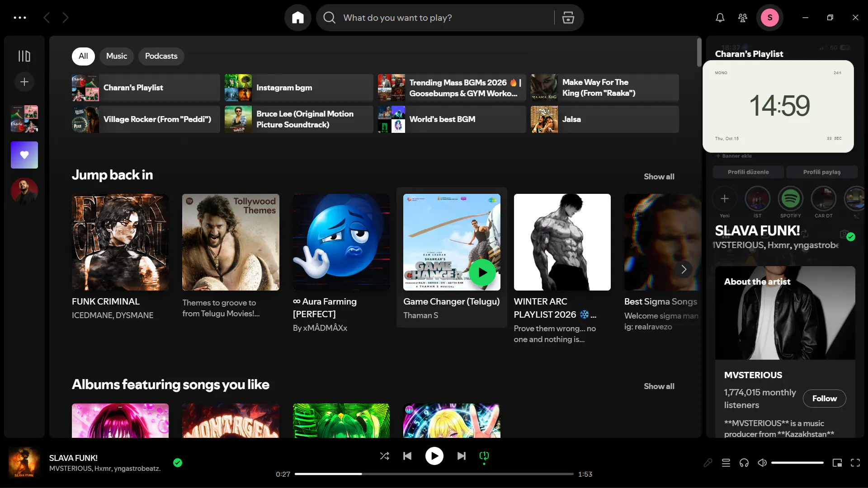This screenshot has width=868, height=488.
Task: Select the All filter chip
Action: pos(83,56)
